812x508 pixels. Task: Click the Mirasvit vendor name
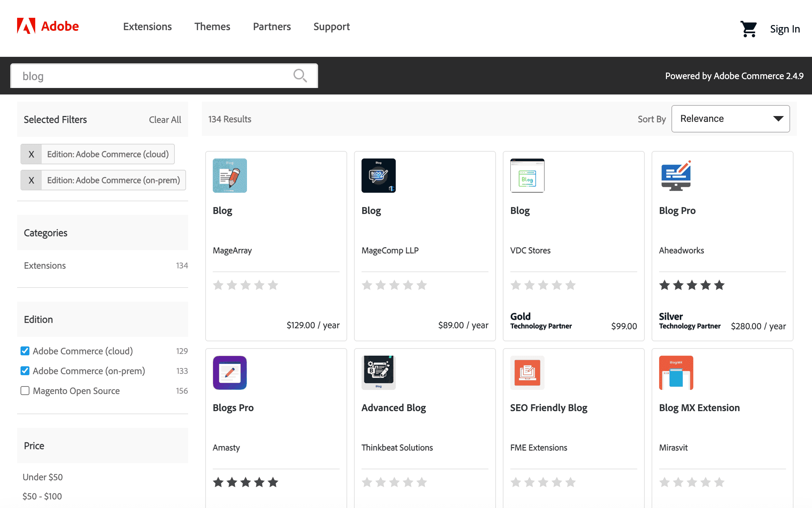point(673,448)
